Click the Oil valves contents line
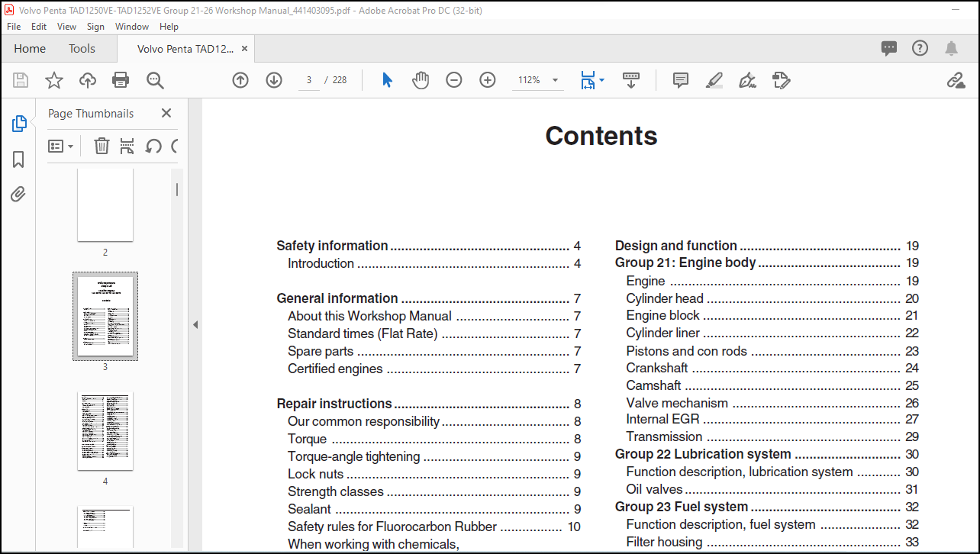 pos(772,489)
